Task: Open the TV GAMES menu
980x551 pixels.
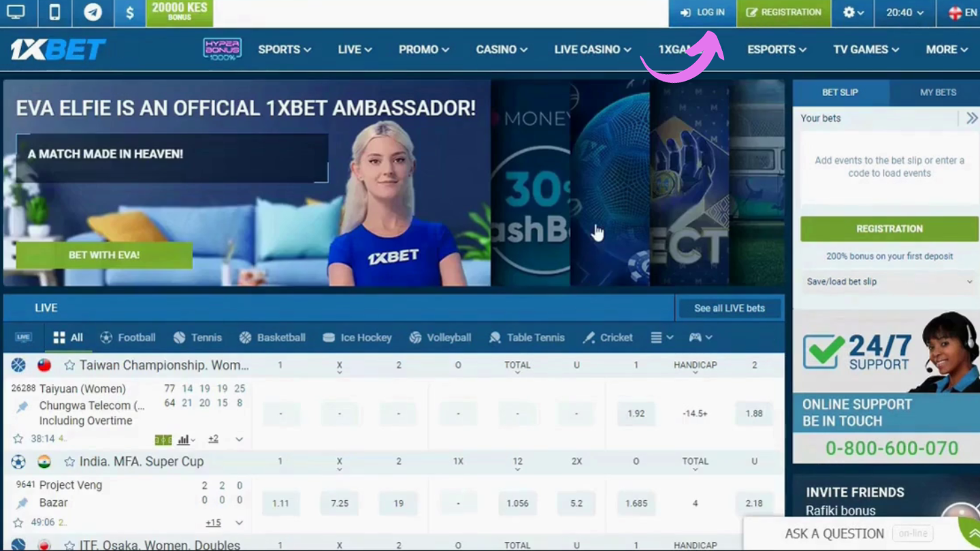Action: tap(866, 50)
